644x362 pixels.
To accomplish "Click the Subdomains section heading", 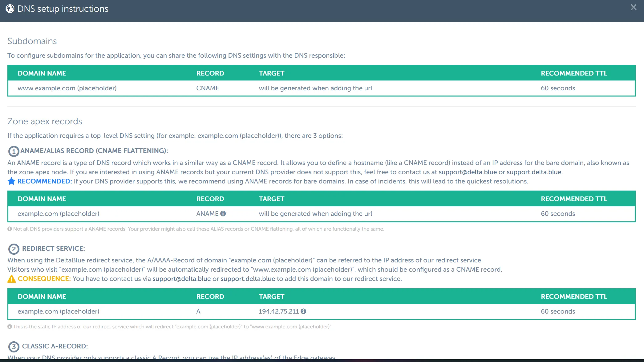I will click(x=32, y=41).
